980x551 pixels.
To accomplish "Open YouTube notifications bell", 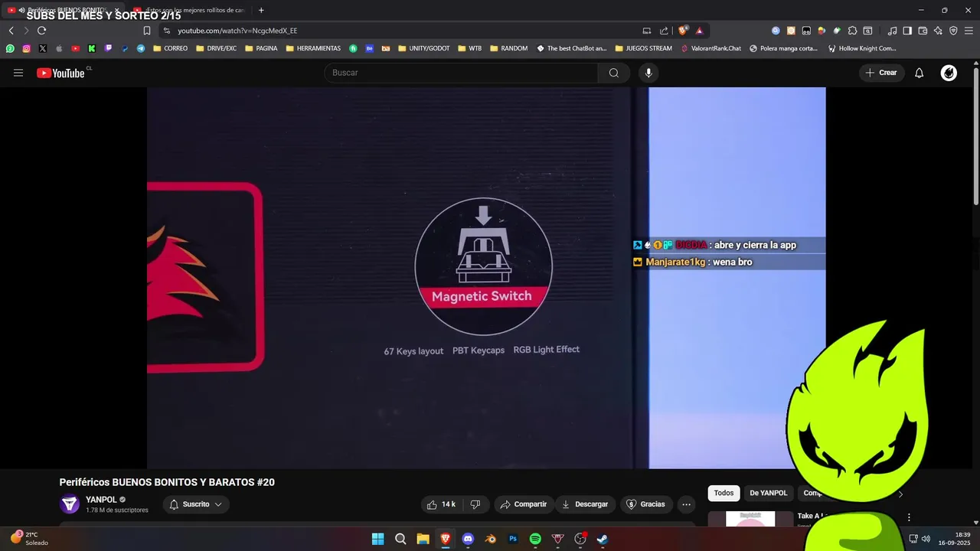I will (x=920, y=73).
